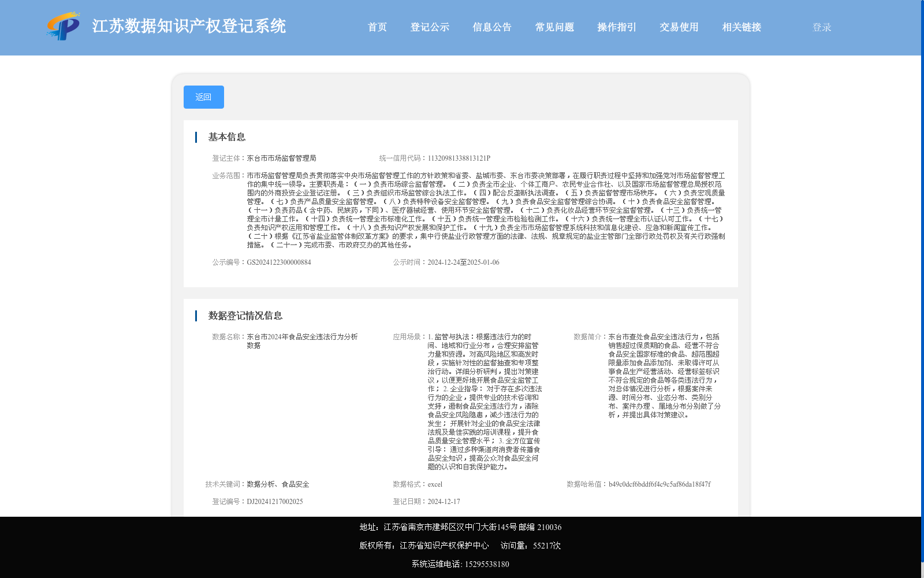Viewport: 924px width, 578px height.
Task: Open the 登记公示 menu item
Action: coord(430,27)
